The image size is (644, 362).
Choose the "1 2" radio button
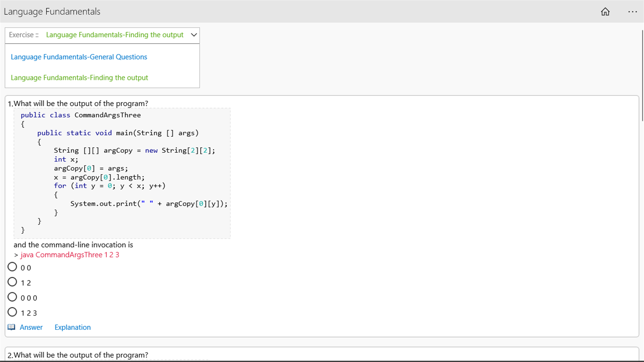pyautogui.click(x=12, y=282)
